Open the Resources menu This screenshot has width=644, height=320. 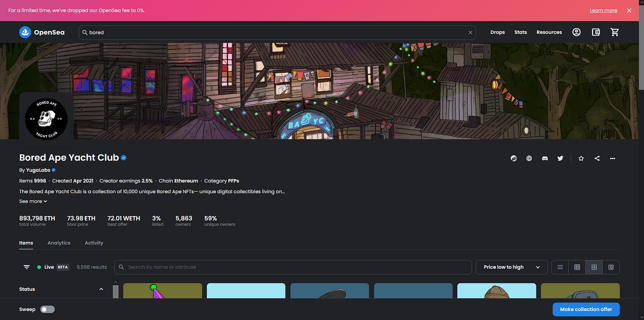click(549, 32)
